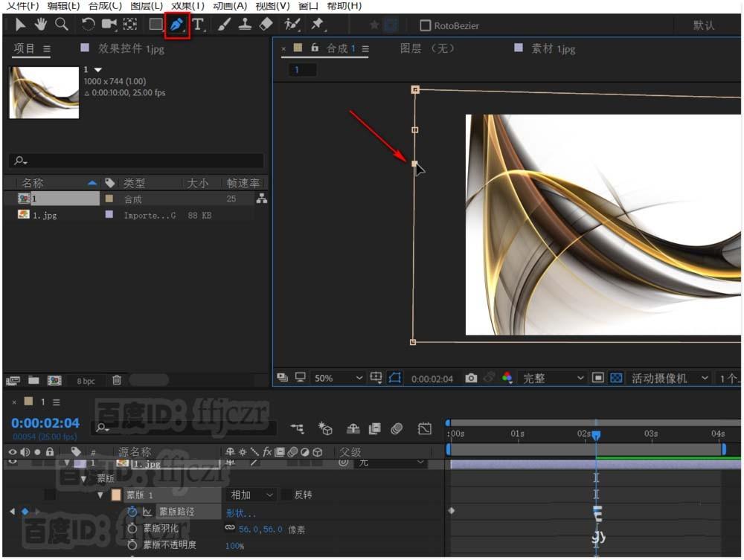Select 1.jpg in the project list
The height and width of the screenshot is (560, 744).
click(45, 215)
